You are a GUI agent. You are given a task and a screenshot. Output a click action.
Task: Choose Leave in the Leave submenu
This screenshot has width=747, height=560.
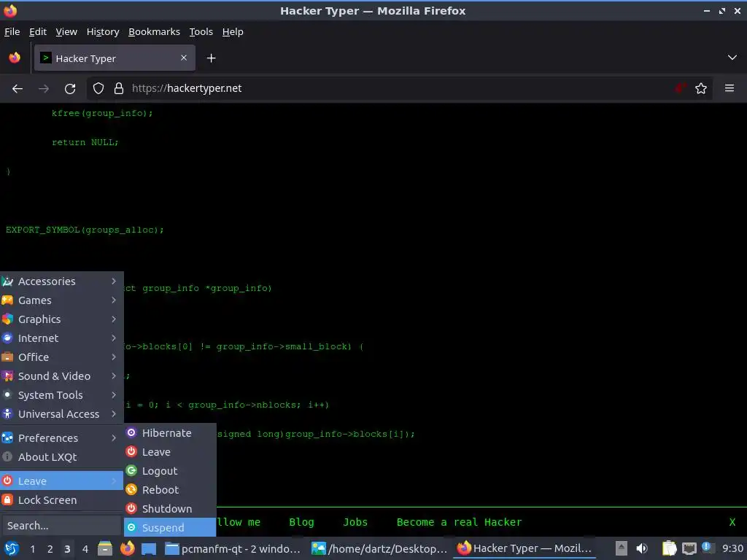click(170, 452)
